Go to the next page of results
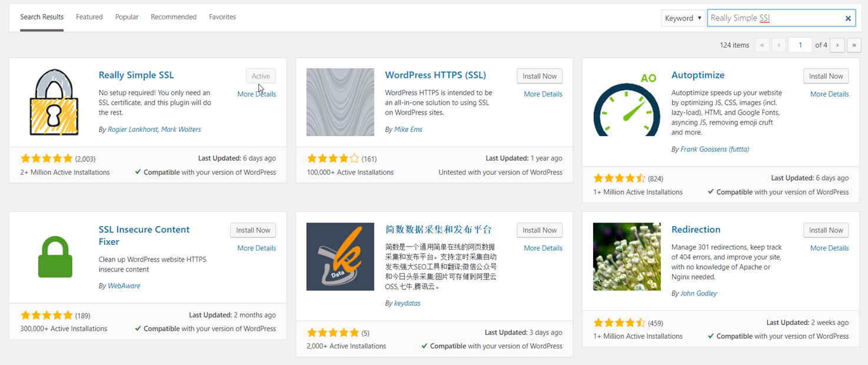Screen dimensions: 868x365 coord(837,45)
